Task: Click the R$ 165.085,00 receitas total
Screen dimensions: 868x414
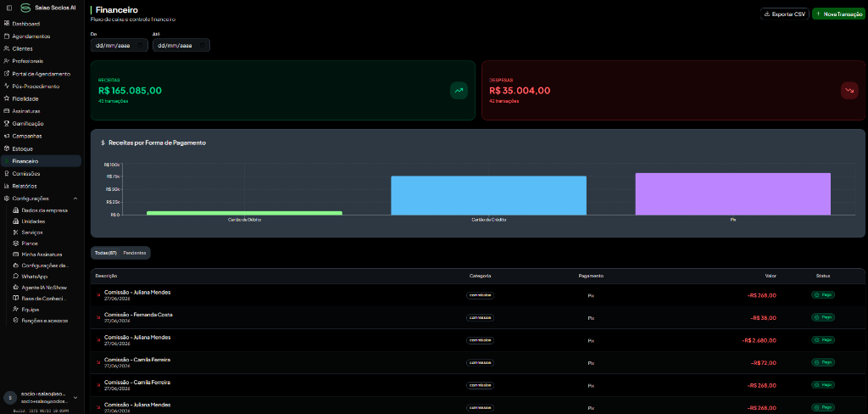Action: pos(130,91)
